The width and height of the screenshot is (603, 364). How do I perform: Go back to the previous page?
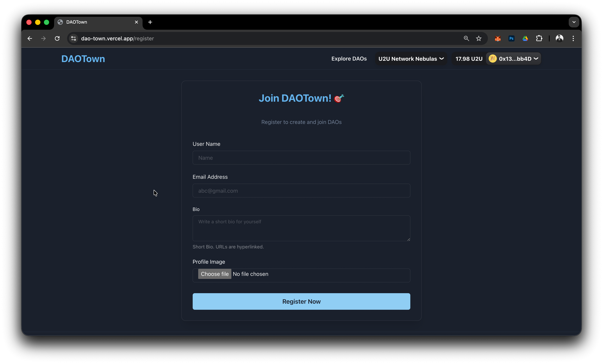pyautogui.click(x=30, y=38)
